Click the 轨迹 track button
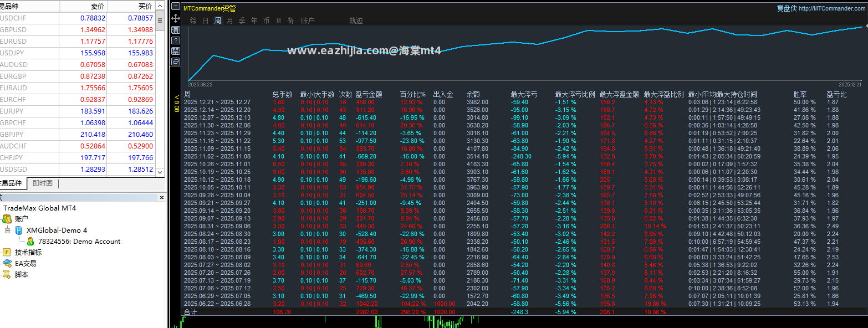This screenshot has width=868, height=328. pyautogui.click(x=356, y=20)
